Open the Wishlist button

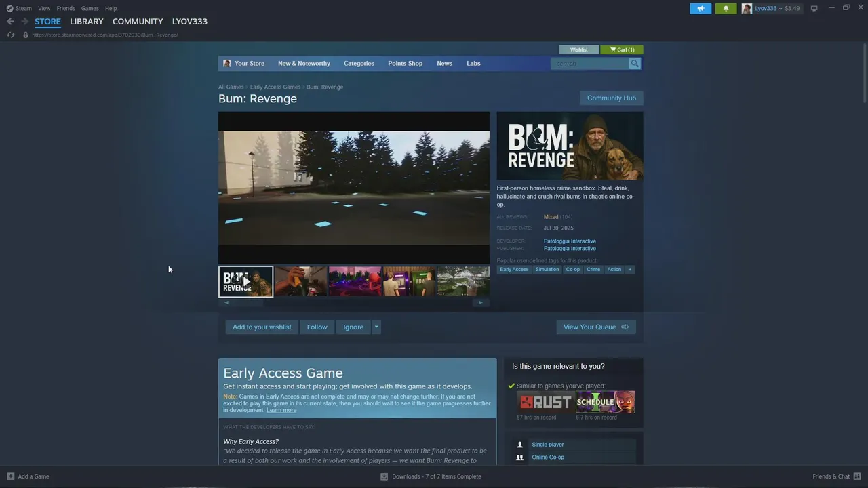(579, 49)
